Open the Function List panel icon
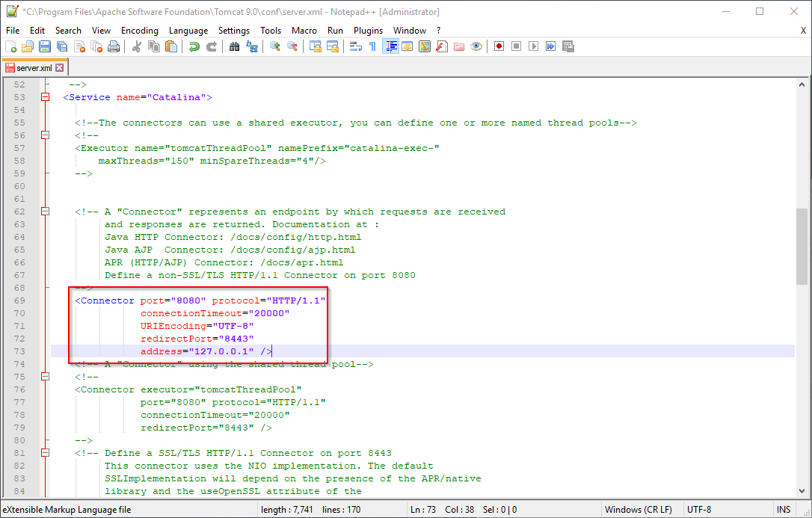Viewport: 812px width, 518px height. tap(442, 46)
